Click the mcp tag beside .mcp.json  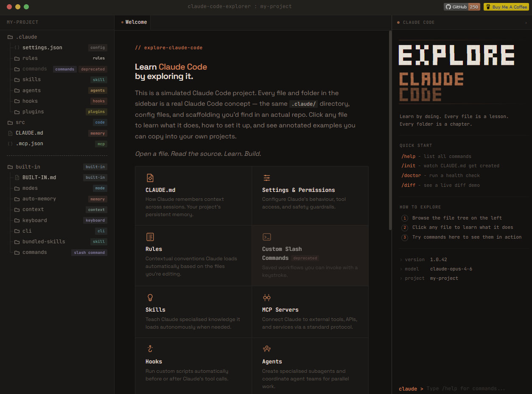pyautogui.click(x=101, y=144)
